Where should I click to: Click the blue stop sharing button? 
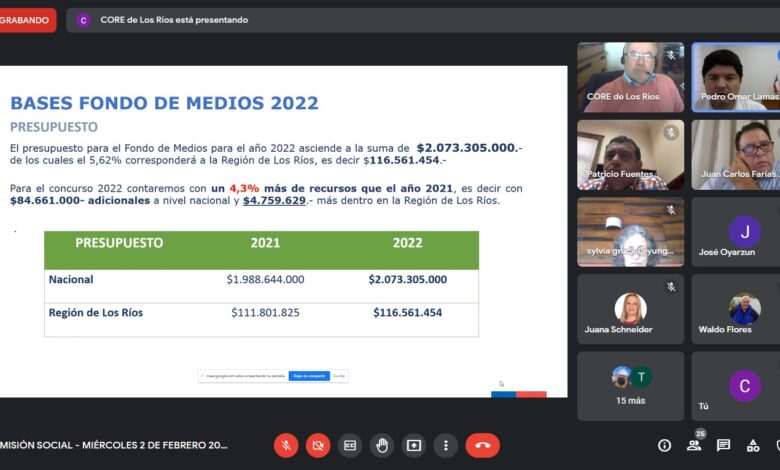tap(308, 376)
